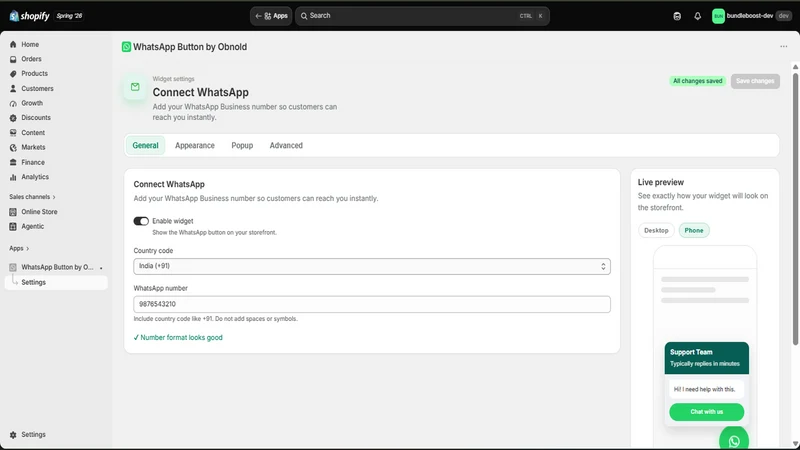Click the Shopify logo
The image size is (800, 450).
[29, 16]
